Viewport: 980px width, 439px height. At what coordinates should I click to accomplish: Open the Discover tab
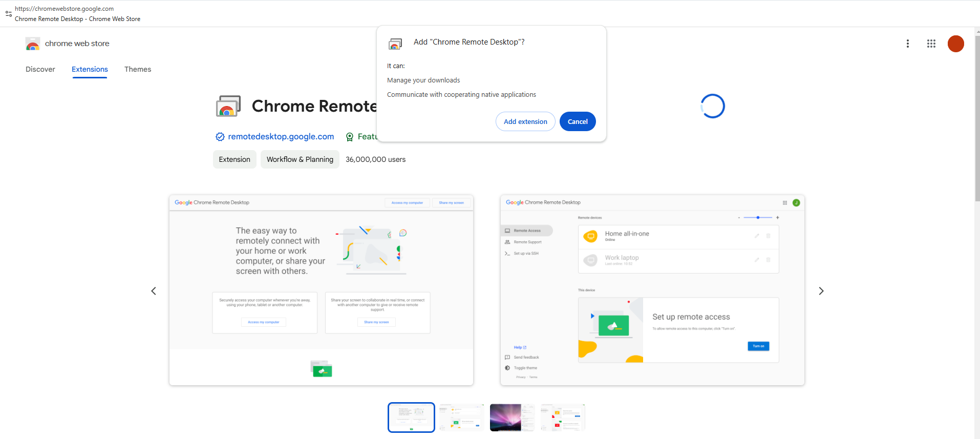40,69
